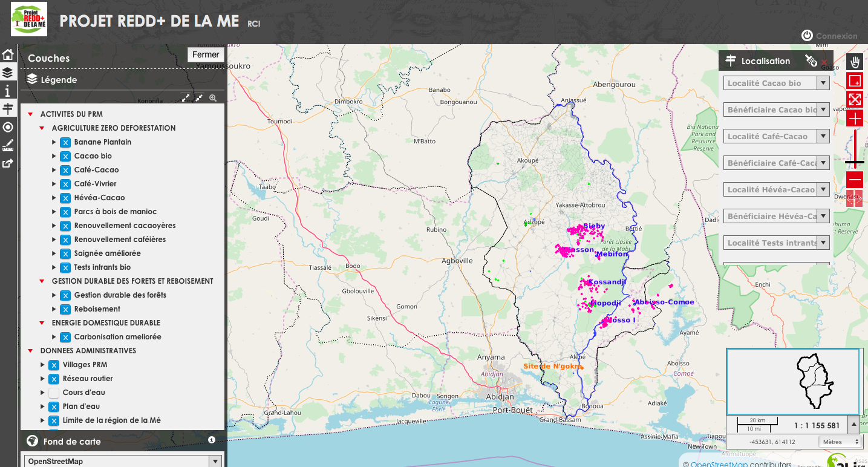Zoom to full extent icon

[855, 99]
